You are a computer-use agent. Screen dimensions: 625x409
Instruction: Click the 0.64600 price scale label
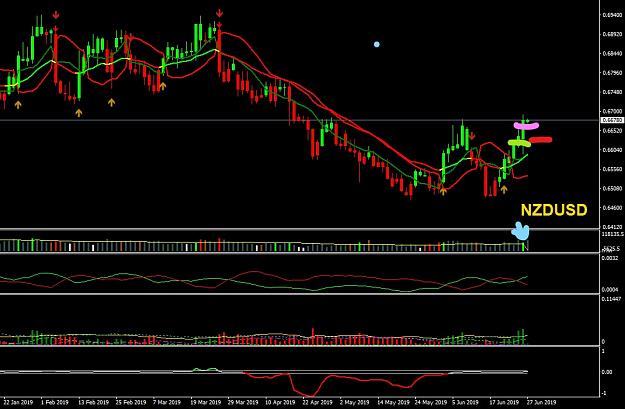(612, 208)
